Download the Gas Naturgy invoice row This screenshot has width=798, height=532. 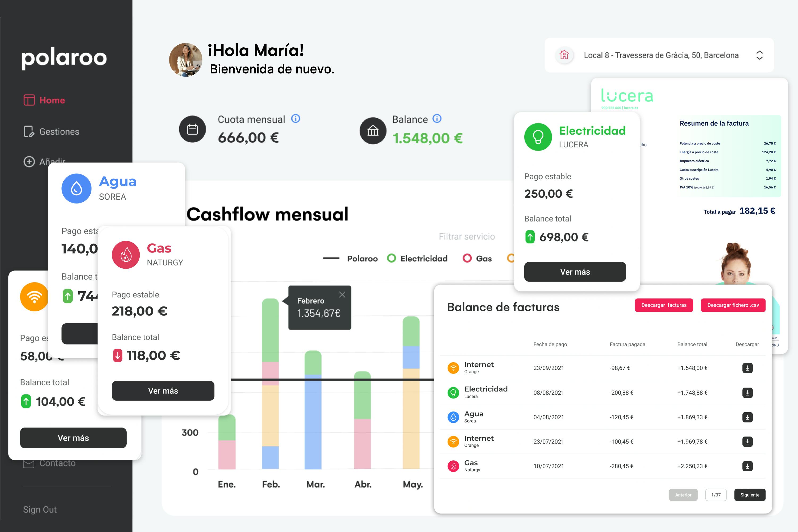point(747,466)
